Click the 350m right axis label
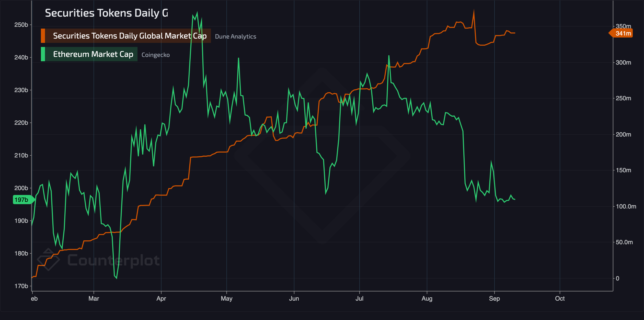This screenshot has height=320, width=644. tap(623, 26)
